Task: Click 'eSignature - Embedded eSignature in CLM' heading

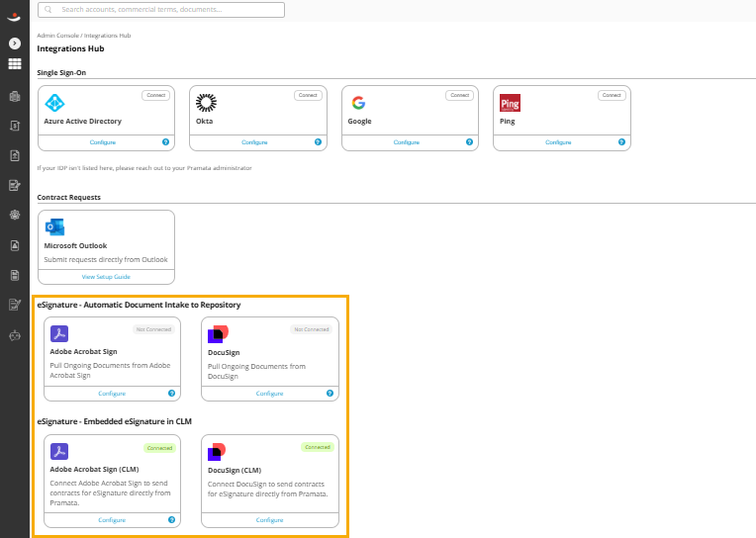Action: [x=114, y=421]
